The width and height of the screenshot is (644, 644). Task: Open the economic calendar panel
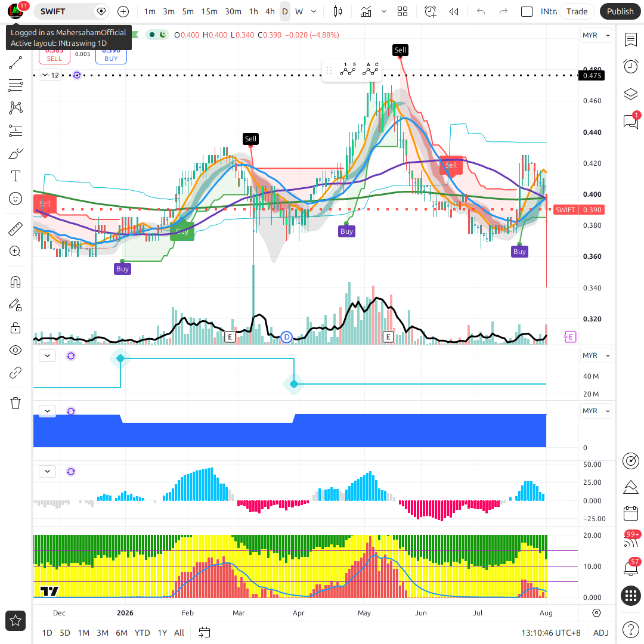[x=630, y=513]
